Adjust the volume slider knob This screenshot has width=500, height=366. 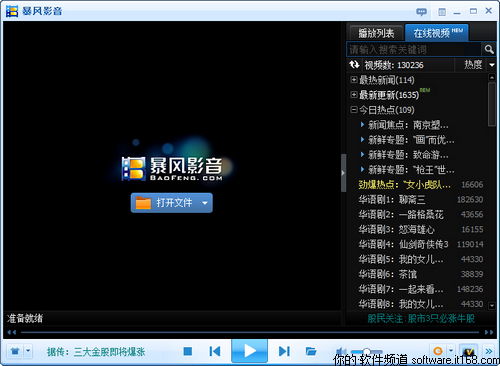[366, 351]
